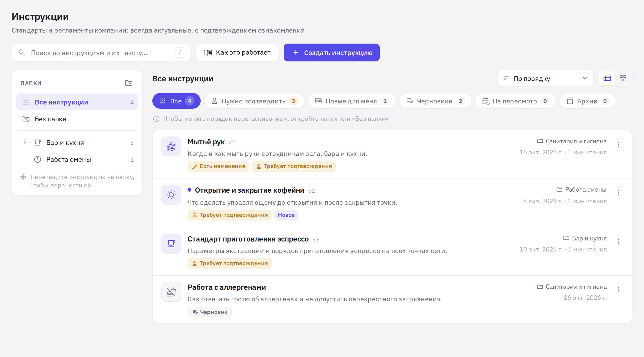Click the «Есть изменения» badge
The image size is (644, 357).
218,166
